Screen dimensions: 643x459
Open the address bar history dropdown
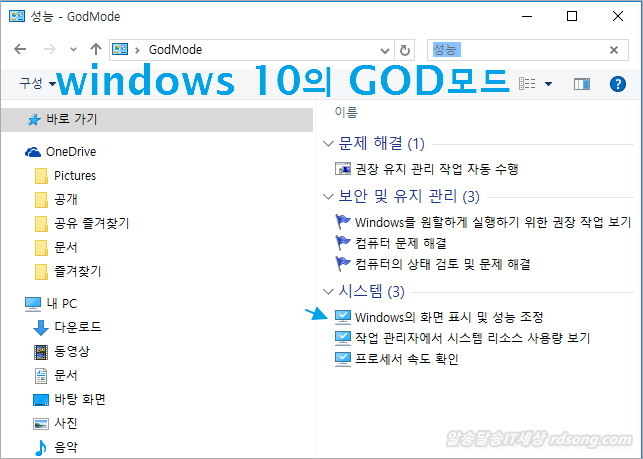384,49
